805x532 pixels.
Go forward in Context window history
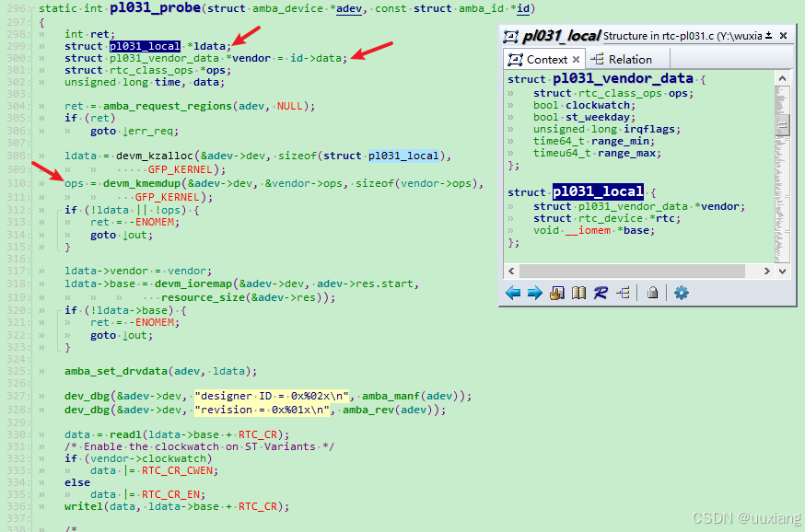534,293
